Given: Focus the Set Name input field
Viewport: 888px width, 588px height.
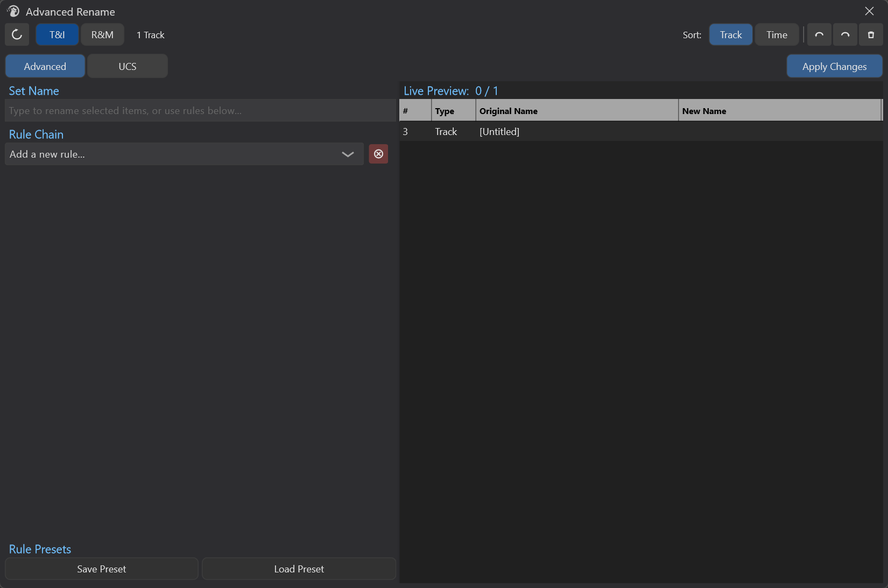Looking at the screenshot, I should (200, 110).
